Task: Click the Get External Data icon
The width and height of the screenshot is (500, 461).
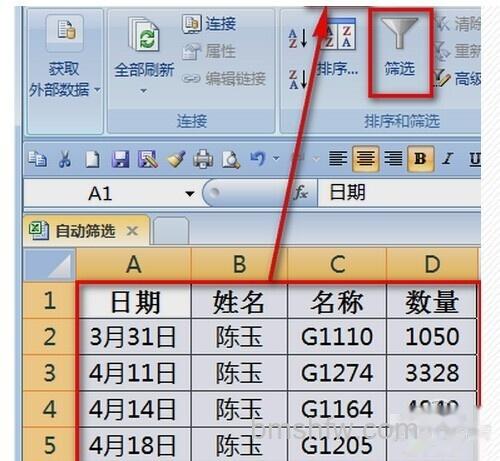Action: [x=65, y=32]
